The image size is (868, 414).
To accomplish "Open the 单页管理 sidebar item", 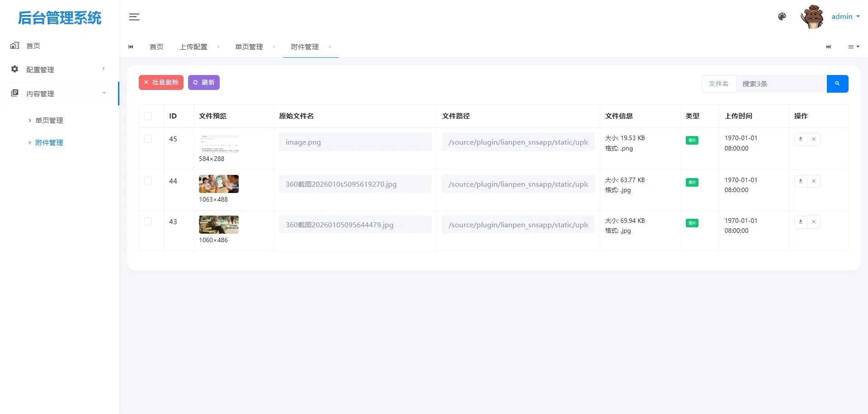I will [50, 120].
